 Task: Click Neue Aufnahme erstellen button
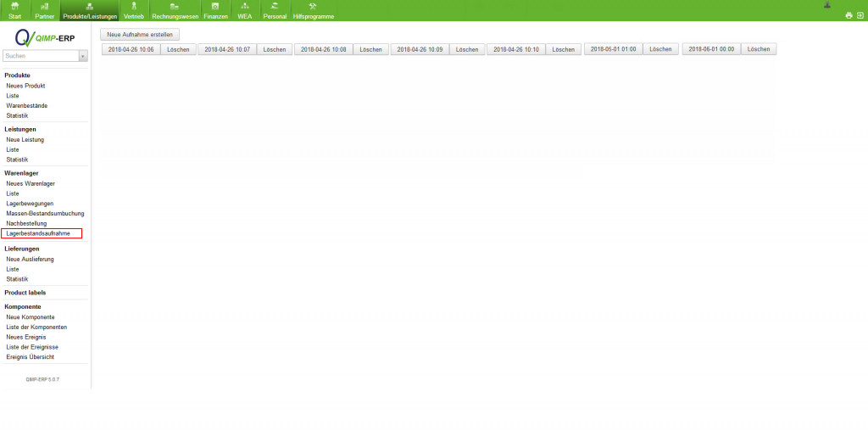pos(140,34)
